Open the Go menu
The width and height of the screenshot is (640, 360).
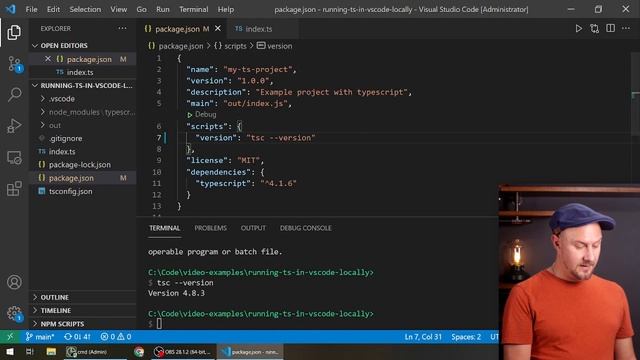click(x=141, y=9)
